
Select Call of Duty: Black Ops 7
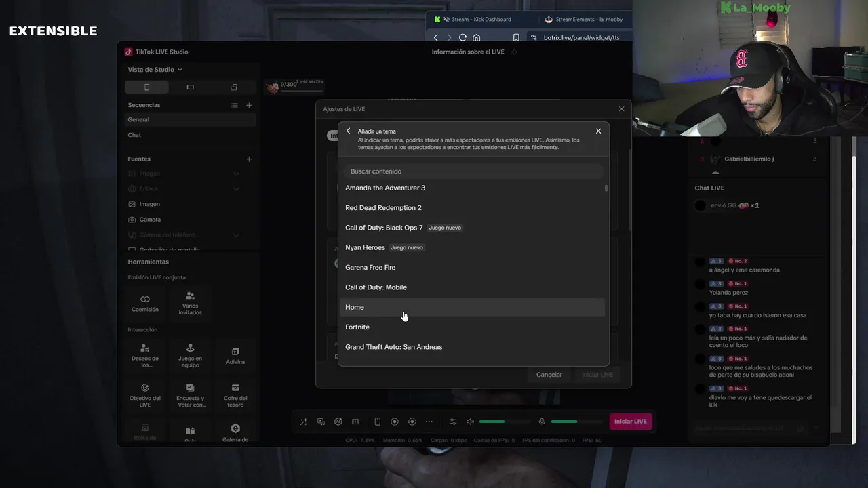(x=473, y=228)
